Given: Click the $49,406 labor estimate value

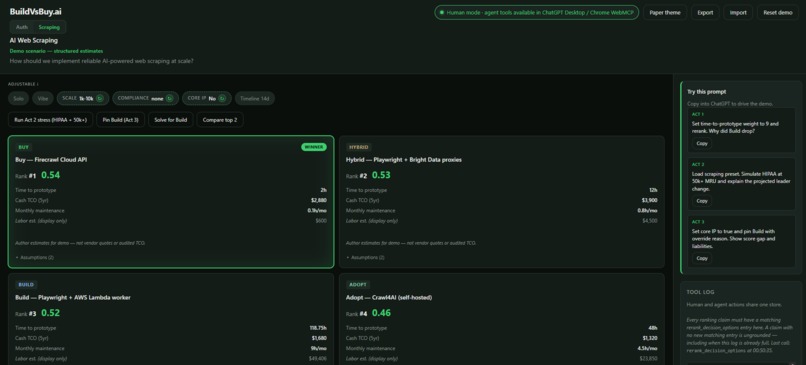Looking at the screenshot, I should 317,359.
